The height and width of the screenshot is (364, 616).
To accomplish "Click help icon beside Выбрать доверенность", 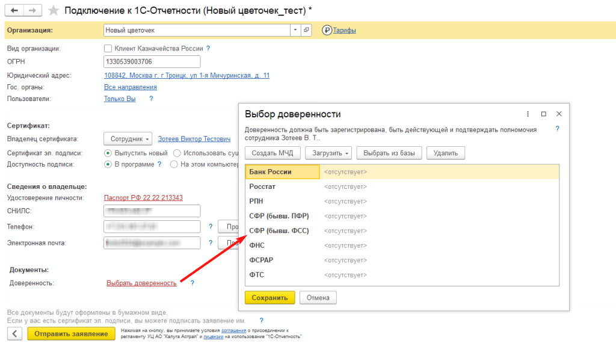I will point(191,283).
